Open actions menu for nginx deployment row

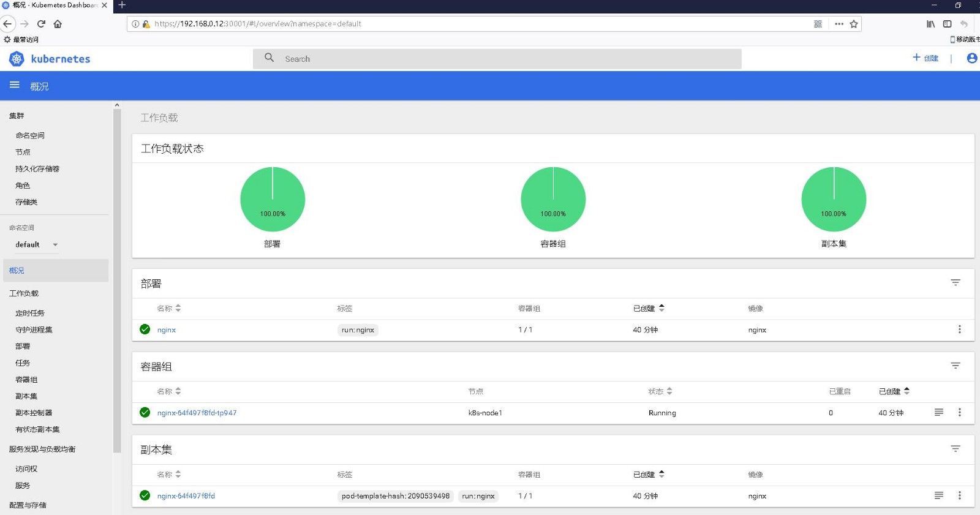(x=959, y=329)
